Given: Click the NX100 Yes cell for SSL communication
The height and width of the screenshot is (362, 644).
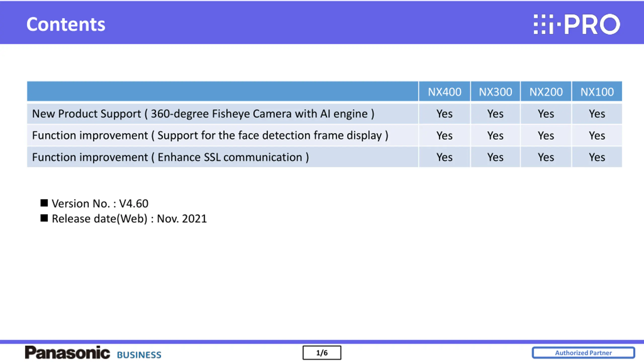Looking at the screenshot, I should coord(597,157).
